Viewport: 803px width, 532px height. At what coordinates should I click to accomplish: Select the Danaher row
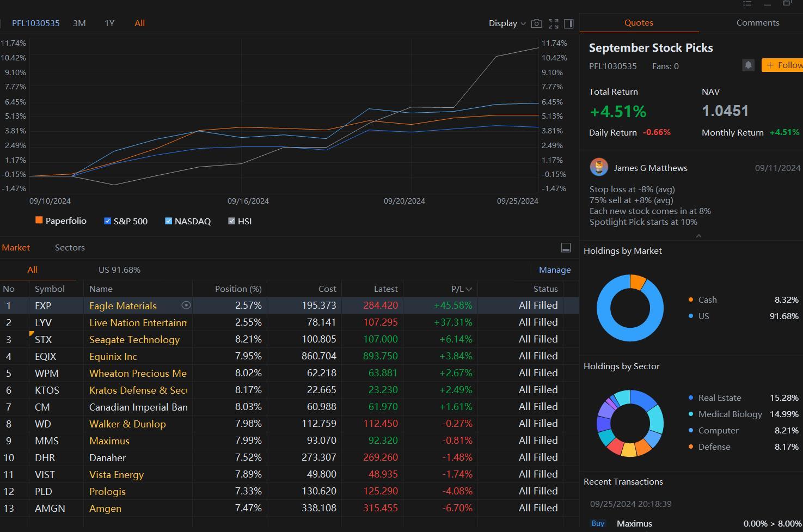(290, 458)
